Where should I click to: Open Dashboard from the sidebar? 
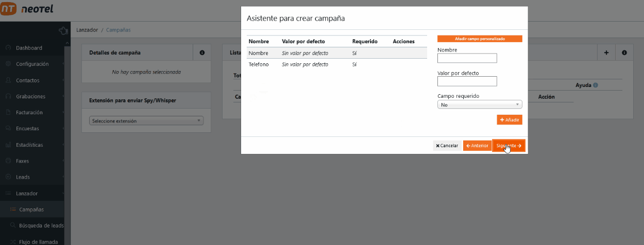[x=29, y=48]
